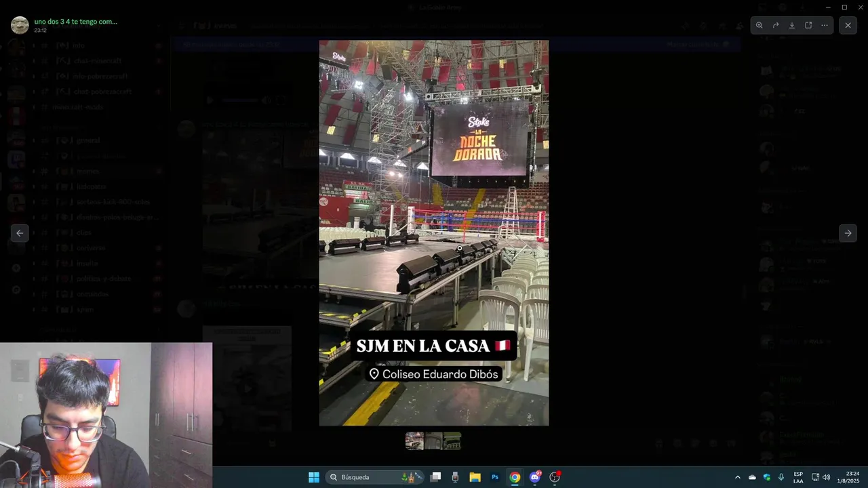The width and height of the screenshot is (868, 488).
Task: Switch to Discord in the taskbar
Action: (535, 477)
